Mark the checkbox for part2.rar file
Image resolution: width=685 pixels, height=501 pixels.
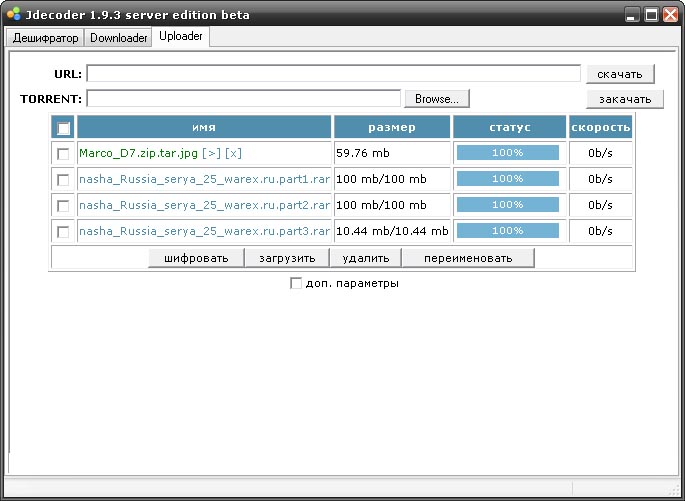63,205
